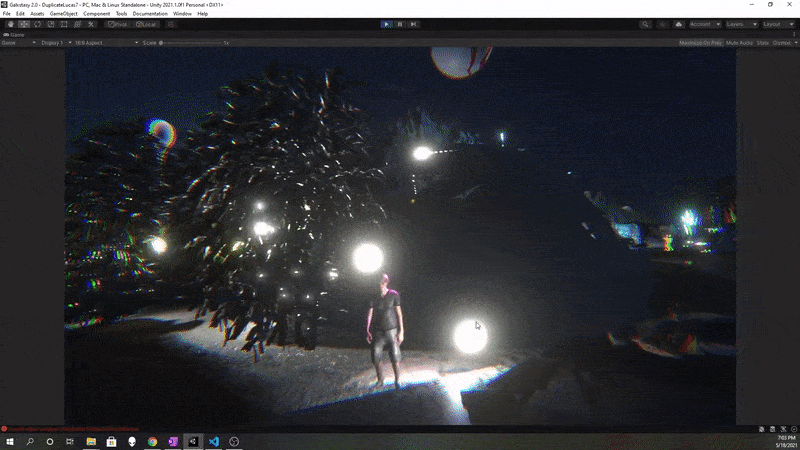Screen dimensions: 800x450
Task: Toggle Maximize On Play
Action: pos(701,43)
